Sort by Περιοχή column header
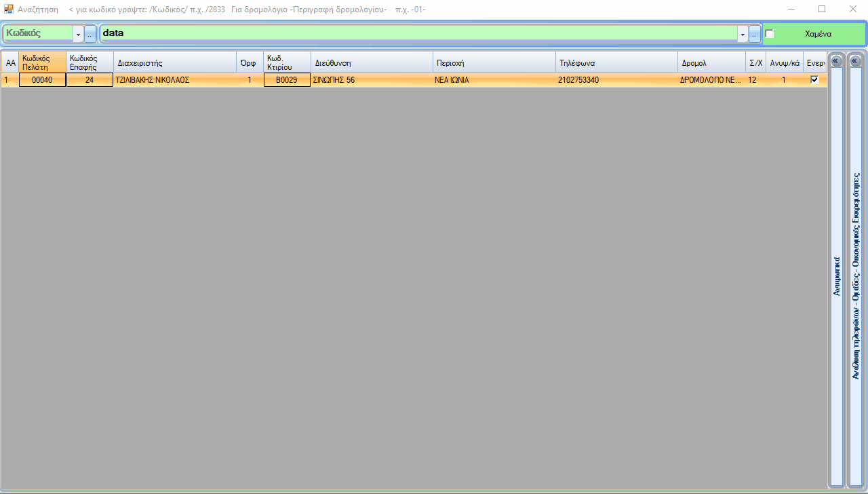The height and width of the screenshot is (494, 868). (494, 62)
